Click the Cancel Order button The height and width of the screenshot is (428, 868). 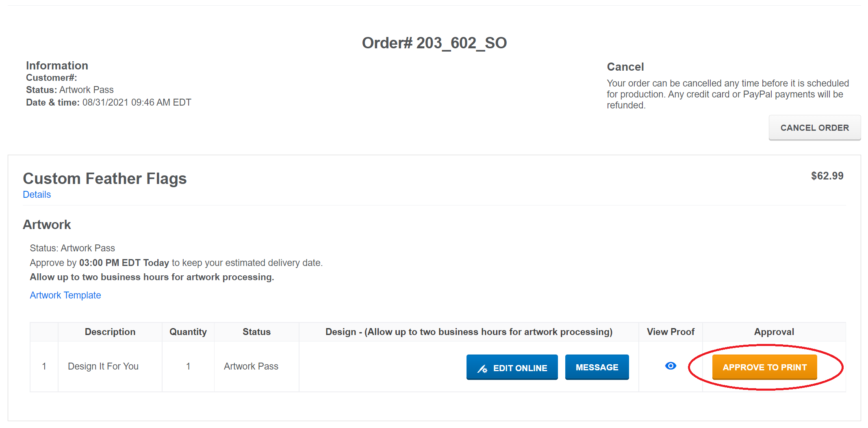pyautogui.click(x=814, y=128)
